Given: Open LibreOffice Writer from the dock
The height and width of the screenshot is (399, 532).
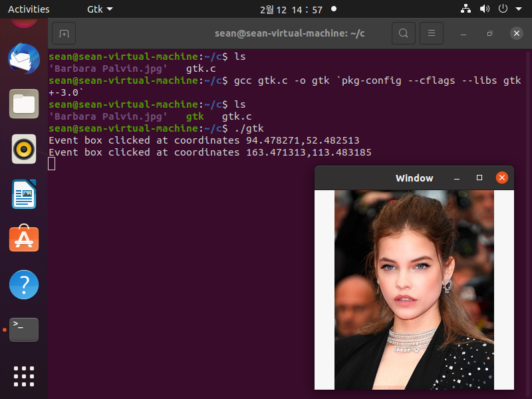Looking at the screenshot, I should [x=24, y=194].
